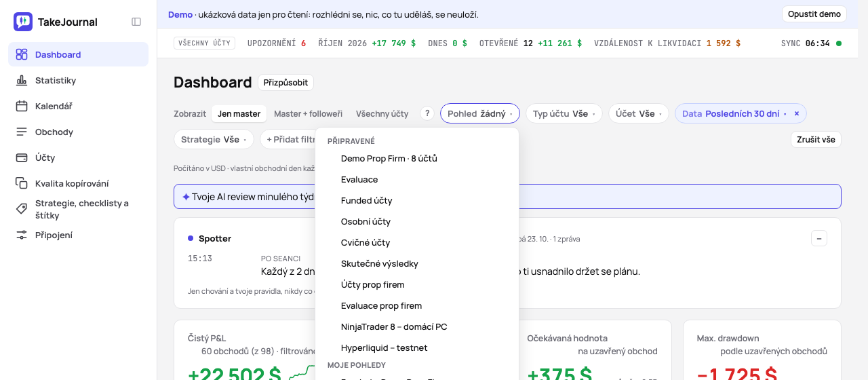Choose Demo Prop Firm · 8 účtů view
868x380 pixels.
tap(417, 158)
